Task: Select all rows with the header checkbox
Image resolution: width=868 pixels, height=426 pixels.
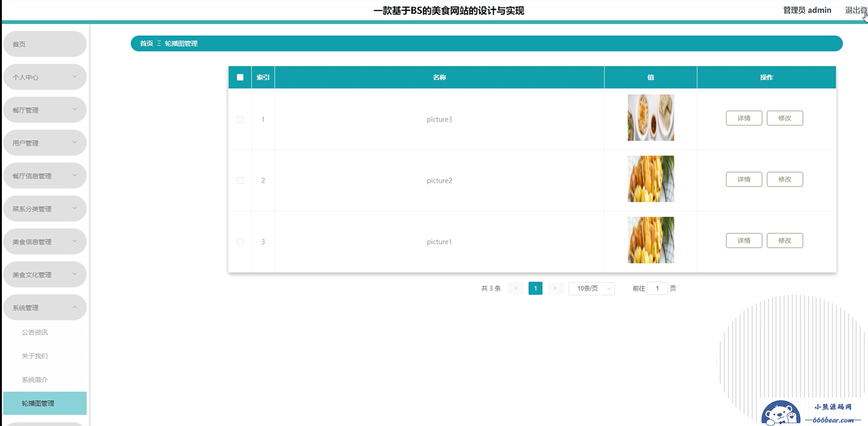Action: coord(240,77)
